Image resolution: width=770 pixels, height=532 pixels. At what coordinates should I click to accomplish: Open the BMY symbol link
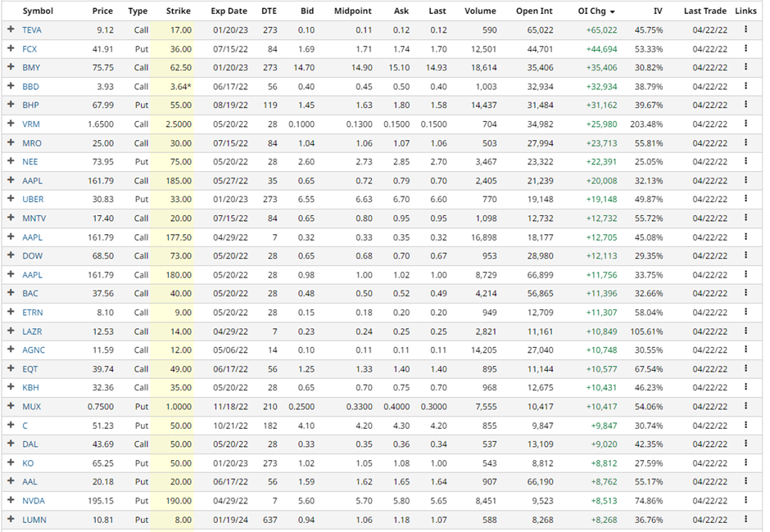tap(31, 68)
